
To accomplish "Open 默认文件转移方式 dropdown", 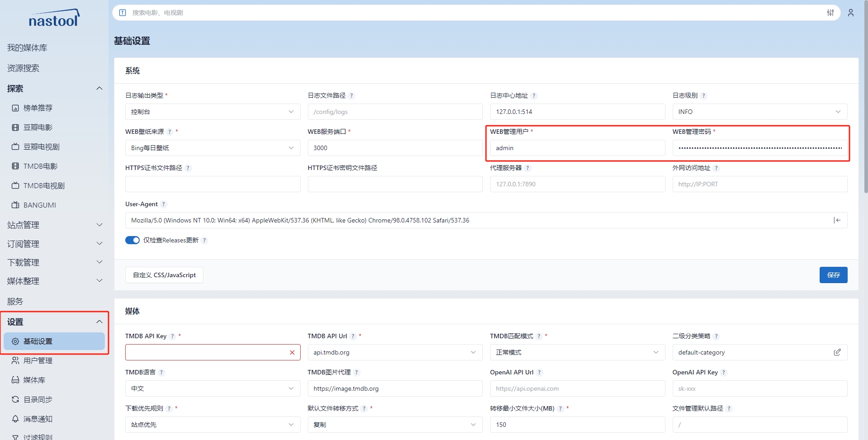I will pos(395,425).
